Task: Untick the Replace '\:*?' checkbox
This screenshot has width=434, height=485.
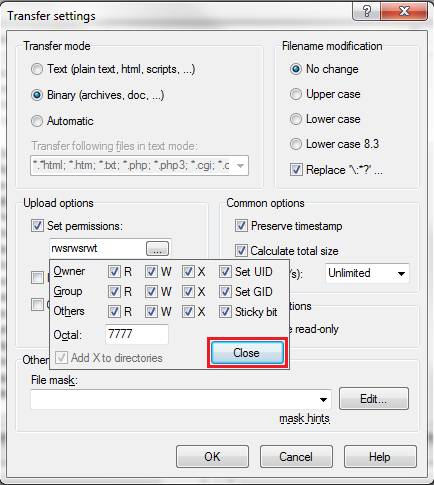Action: (296, 170)
